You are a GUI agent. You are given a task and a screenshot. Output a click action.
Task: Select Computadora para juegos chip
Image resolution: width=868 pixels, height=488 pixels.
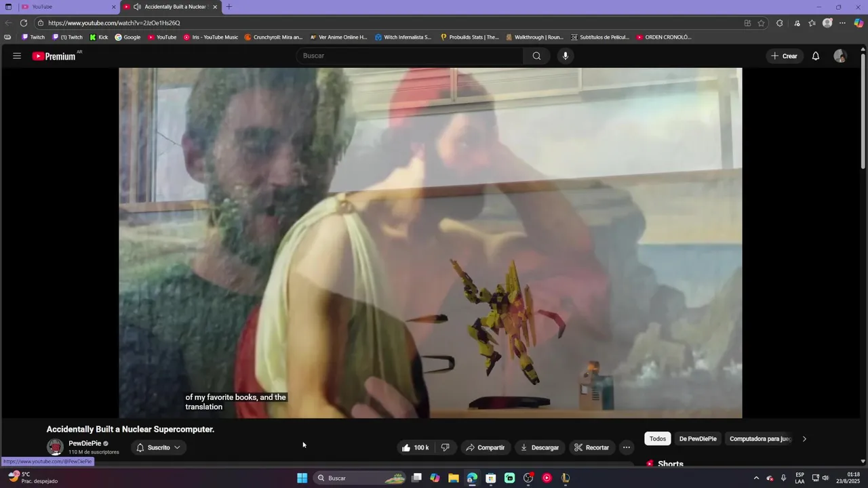pos(759,439)
